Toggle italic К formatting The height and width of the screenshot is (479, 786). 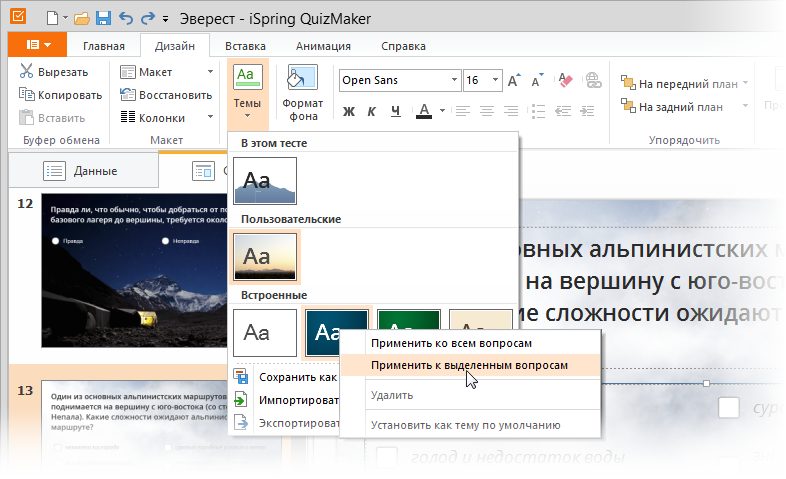371,111
